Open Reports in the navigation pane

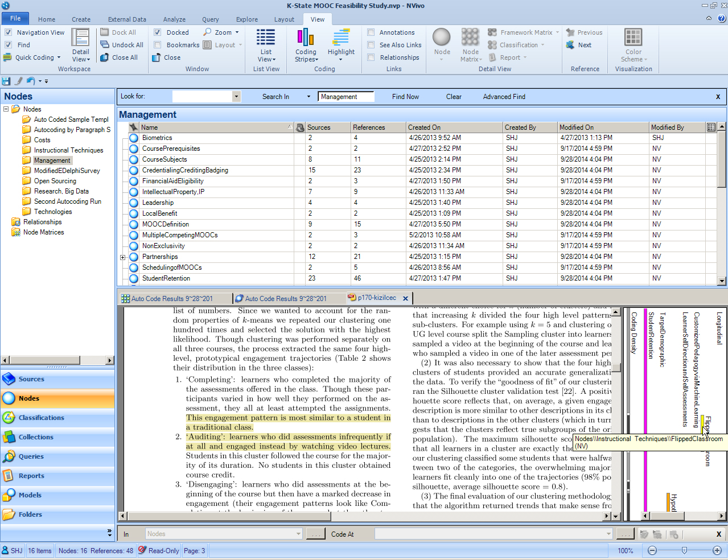click(x=57, y=476)
